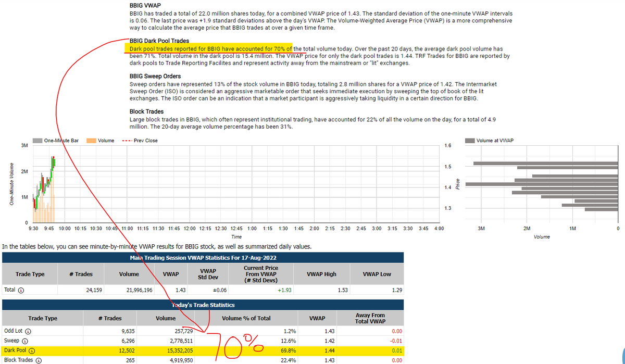Viewport: 625px width, 364px height.
Task: Click the Volume % of Total header
Action: tap(246, 318)
